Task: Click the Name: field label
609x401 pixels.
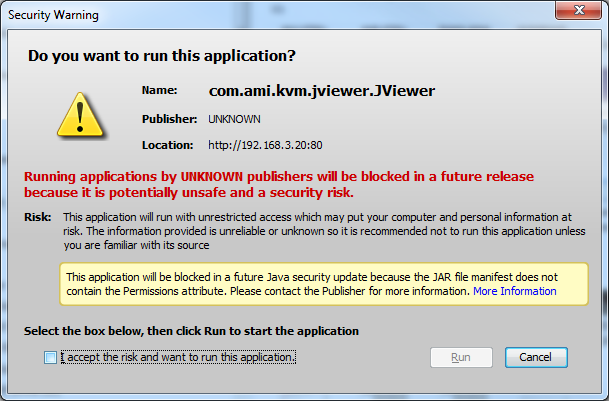Action: 159,90
